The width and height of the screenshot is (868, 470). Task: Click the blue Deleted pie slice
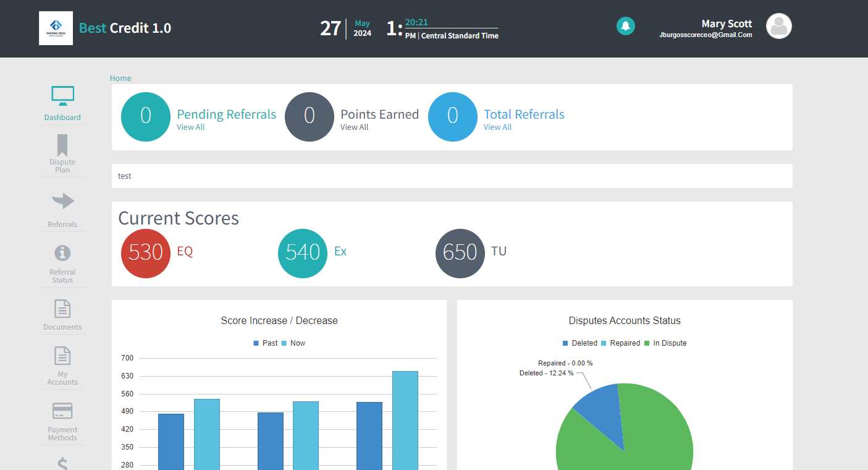pos(600,413)
